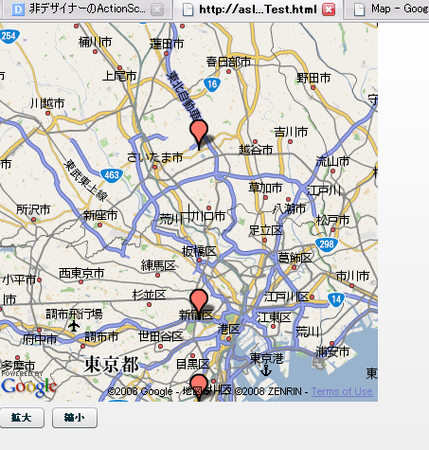429x450 pixels.
Task: Click the 江東区 label on the map
Action: pos(274,317)
